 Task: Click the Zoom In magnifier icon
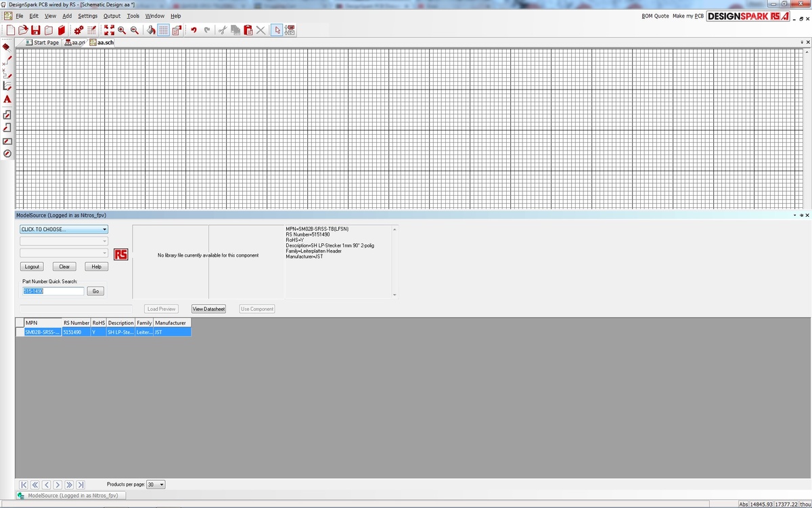[x=122, y=30]
